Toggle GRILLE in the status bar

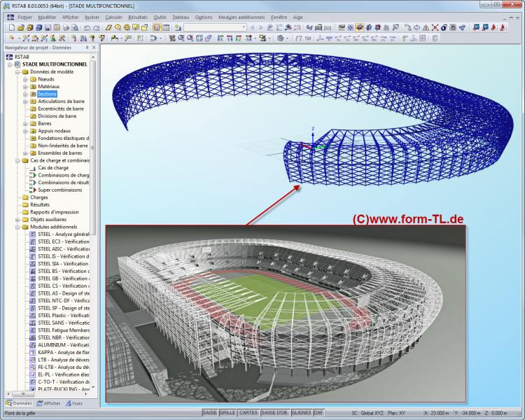click(x=227, y=412)
